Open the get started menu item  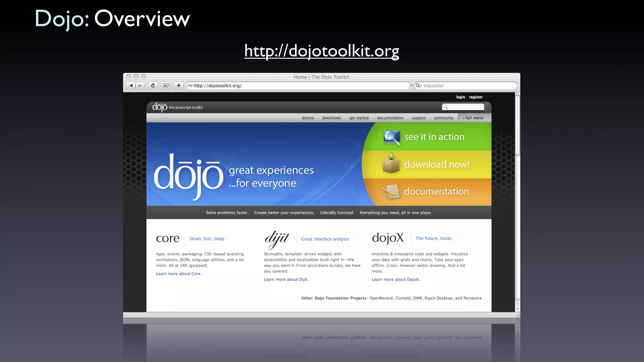point(359,118)
